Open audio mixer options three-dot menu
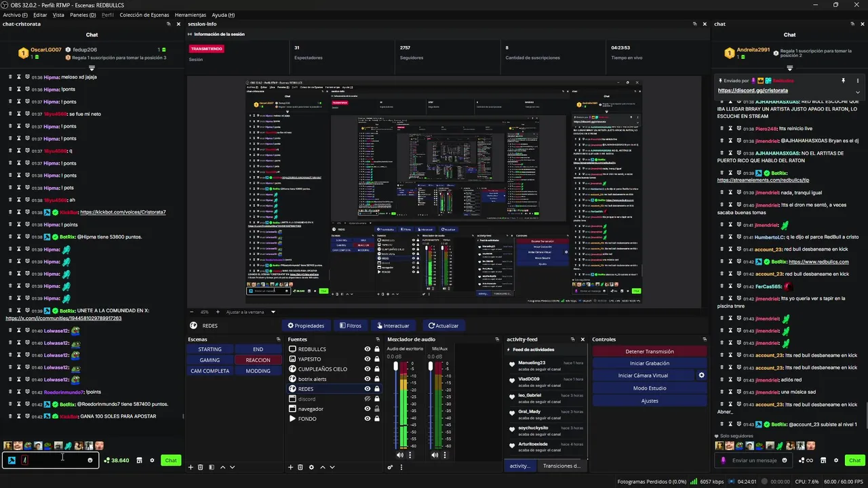This screenshot has width=868, height=488. tap(400, 467)
